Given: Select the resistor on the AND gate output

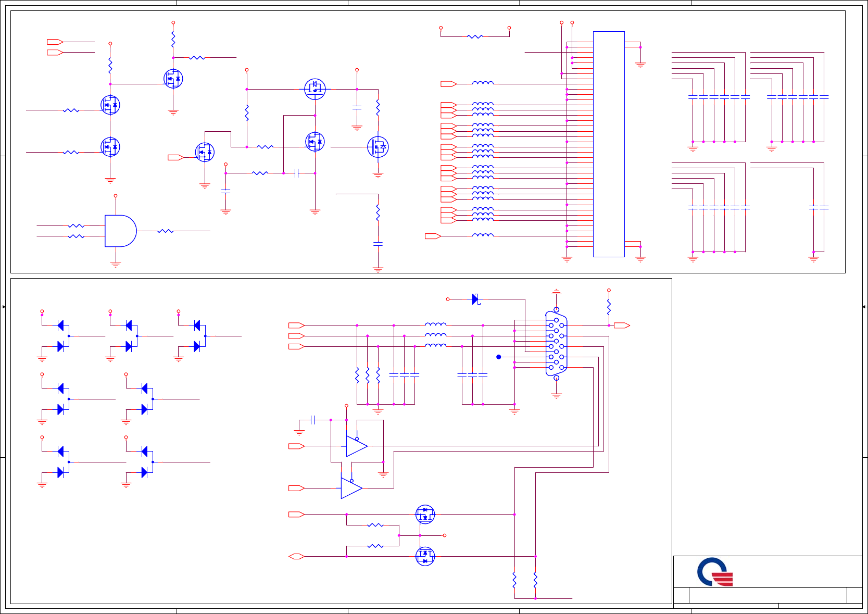Looking at the screenshot, I should click(166, 231).
